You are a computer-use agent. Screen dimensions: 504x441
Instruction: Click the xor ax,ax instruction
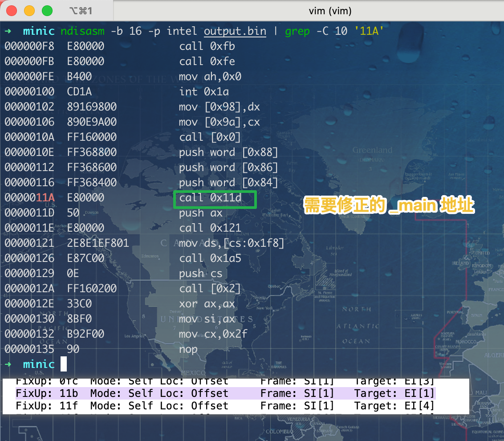[x=207, y=304]
